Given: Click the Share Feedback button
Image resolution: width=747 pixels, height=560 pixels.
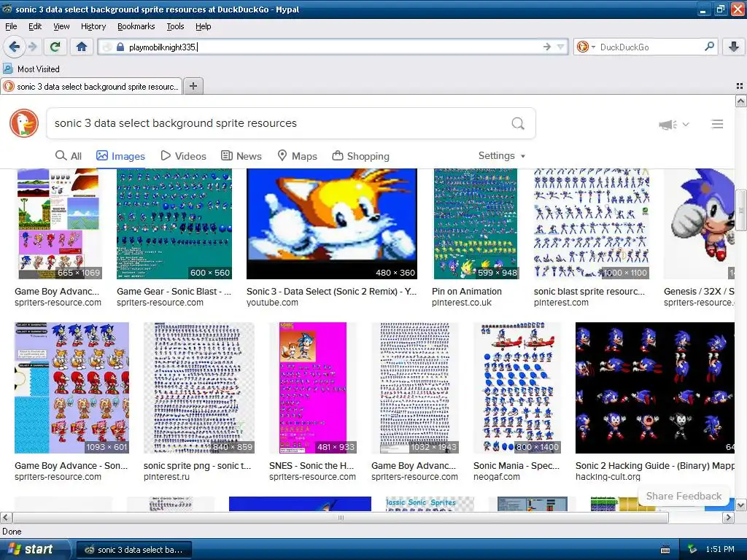Looking at the screenshot, I should coord(684,496).
